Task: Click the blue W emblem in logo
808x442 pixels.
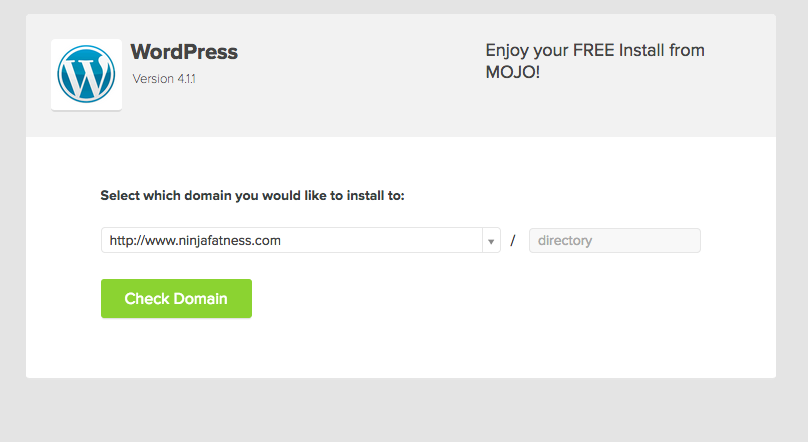Action: (x=86, y=74)
